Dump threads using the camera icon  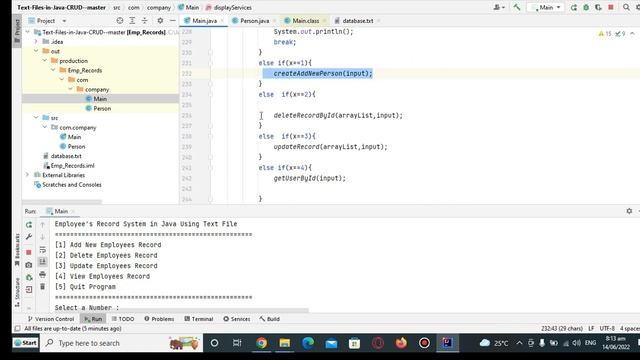(x=29, y=265)
